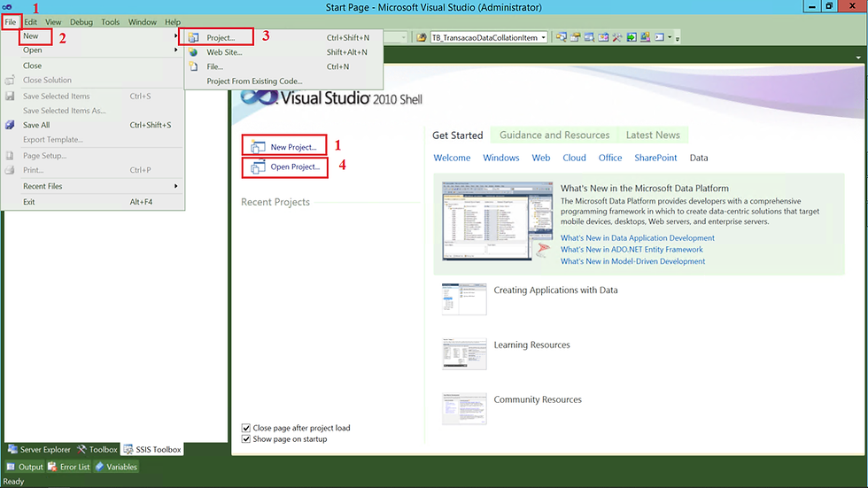Open the toolbar options overflow arrow
This screenshot has height=488, width=868.
pyautogui.click(x=677, y=38)
